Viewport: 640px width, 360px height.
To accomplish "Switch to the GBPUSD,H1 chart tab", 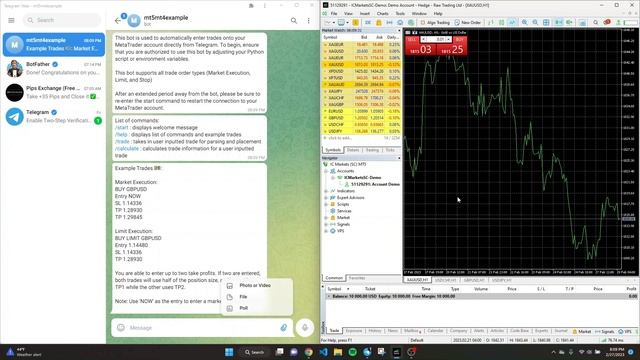I will click(474, 280).
